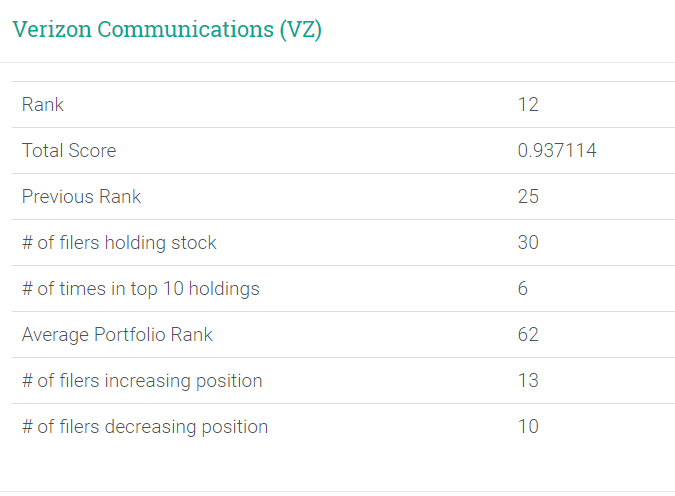Select the '# of times in top 10 holdings' label
The image size is (675, 496).
pos(140,289)
